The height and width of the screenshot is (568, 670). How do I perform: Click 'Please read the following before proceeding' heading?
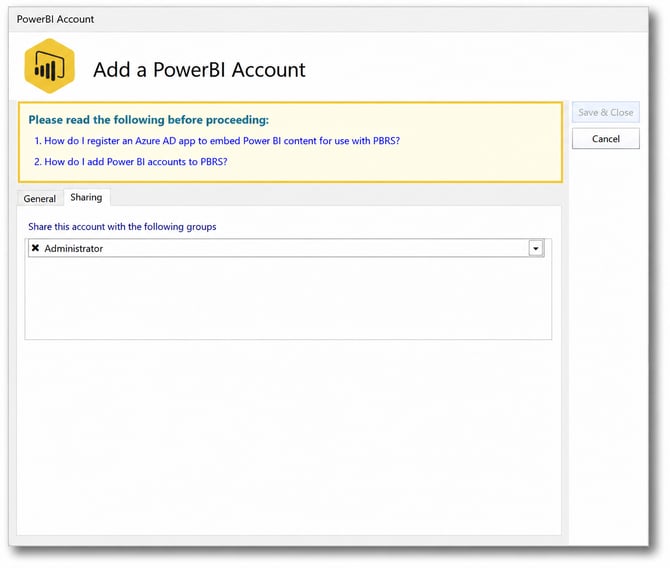[149, 120]
